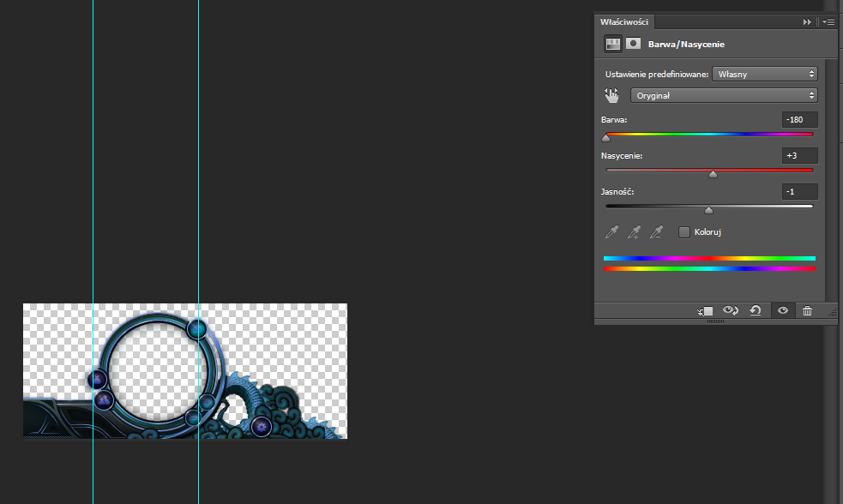This screenshot has height=504, width=843.
Task: Click the Nasycenie value field showing +3
Action: pos(799,156)
